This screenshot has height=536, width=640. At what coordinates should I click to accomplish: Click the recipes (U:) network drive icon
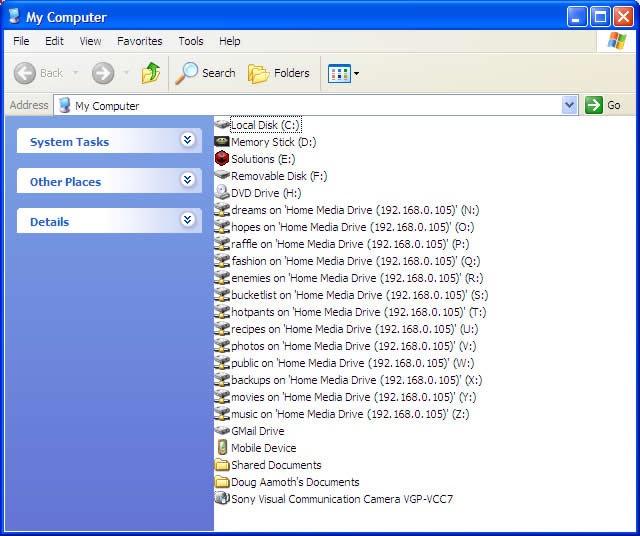[x=222, y=329]
